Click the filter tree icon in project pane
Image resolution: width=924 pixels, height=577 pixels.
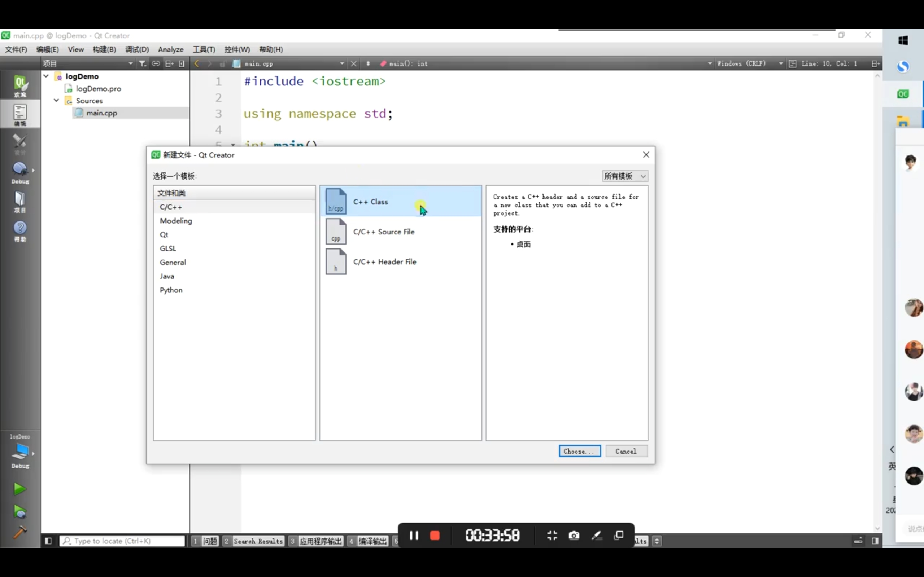click(x=143, y=63)
